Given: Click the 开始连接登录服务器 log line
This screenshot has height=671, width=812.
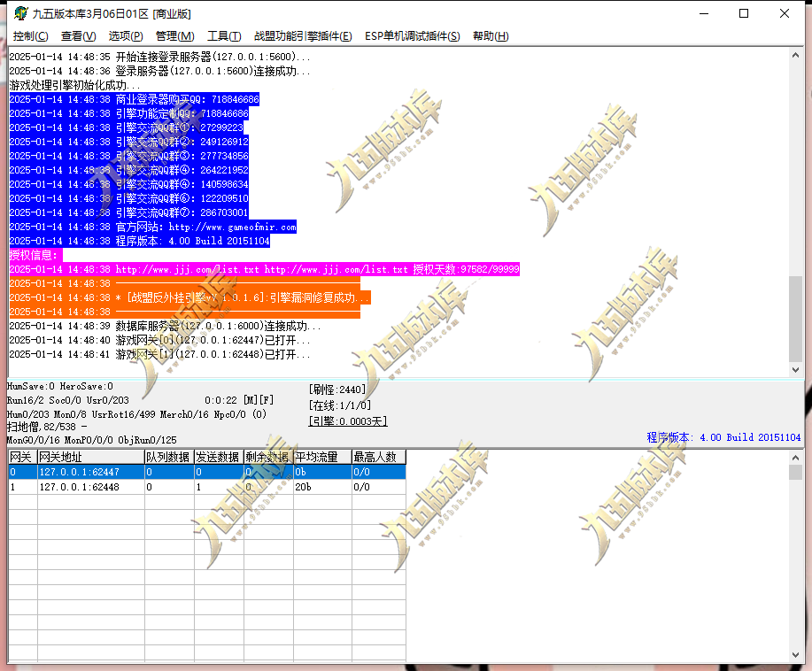Looking at the screenshot, I should coord(159,57).
